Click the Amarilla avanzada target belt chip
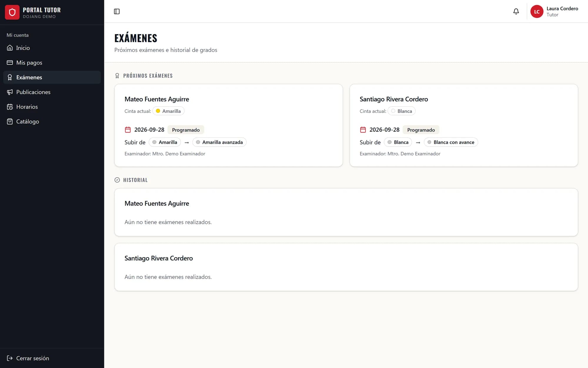 [219, 142]
